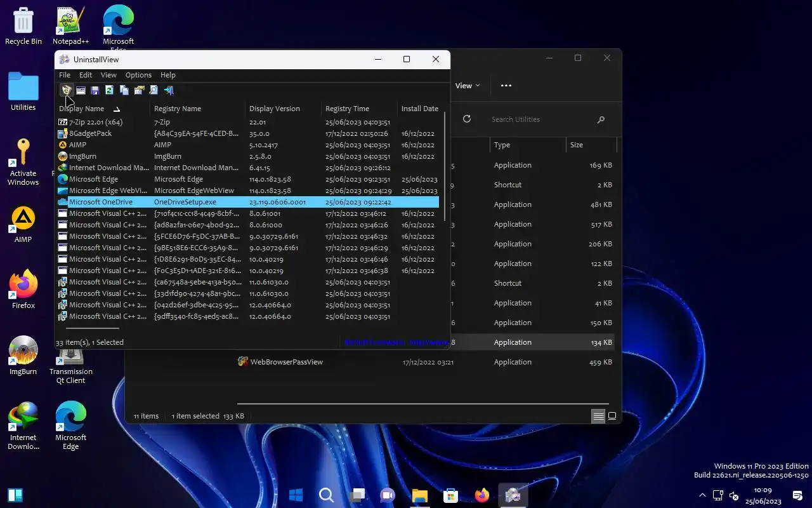The width and height of the screenshot is (812, 508).
Task: Sort by the Display Version column header
Action: tap(283, 109)
